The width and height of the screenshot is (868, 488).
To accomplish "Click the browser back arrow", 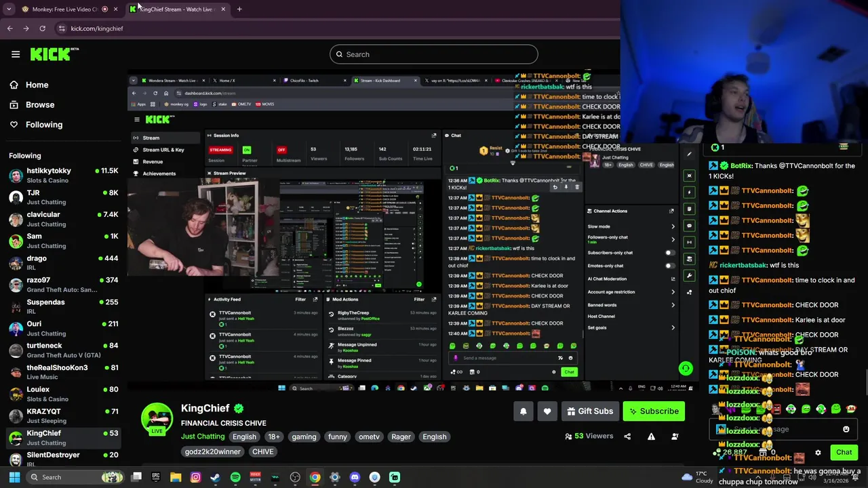I will (x=9, y=28).
